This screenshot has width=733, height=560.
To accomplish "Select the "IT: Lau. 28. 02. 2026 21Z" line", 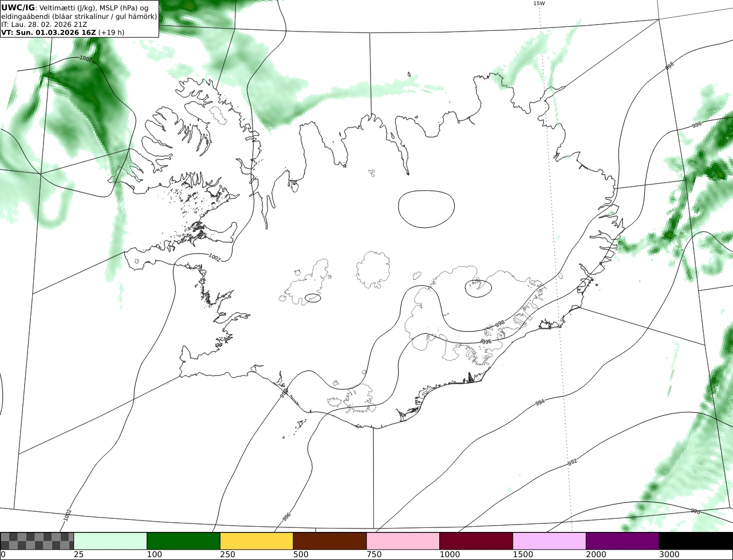I will coord(45,25).
